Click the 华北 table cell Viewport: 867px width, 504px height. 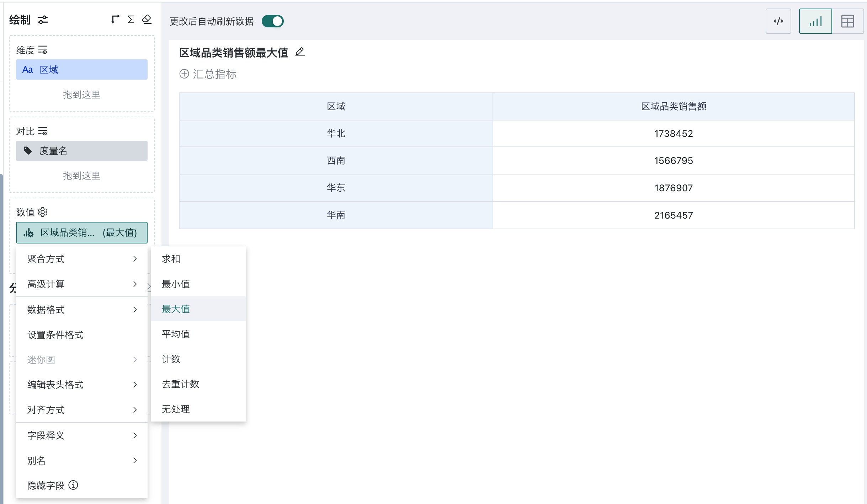336,133
